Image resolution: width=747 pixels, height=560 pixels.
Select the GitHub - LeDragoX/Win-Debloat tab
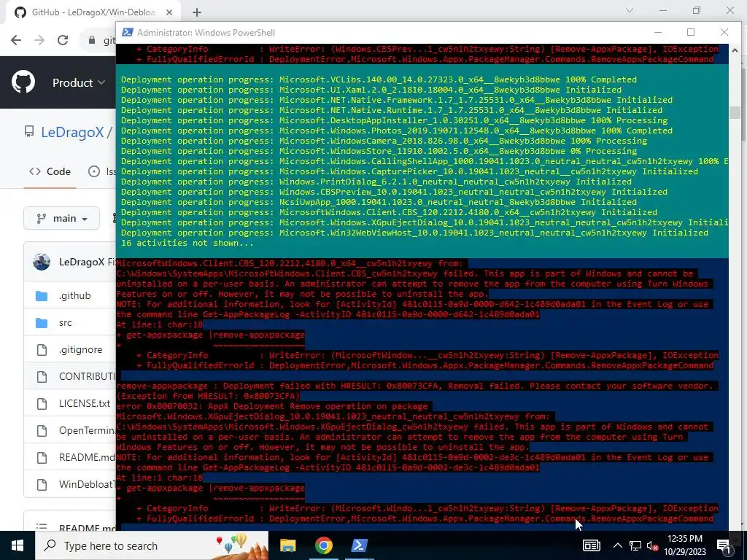point(93,12)
